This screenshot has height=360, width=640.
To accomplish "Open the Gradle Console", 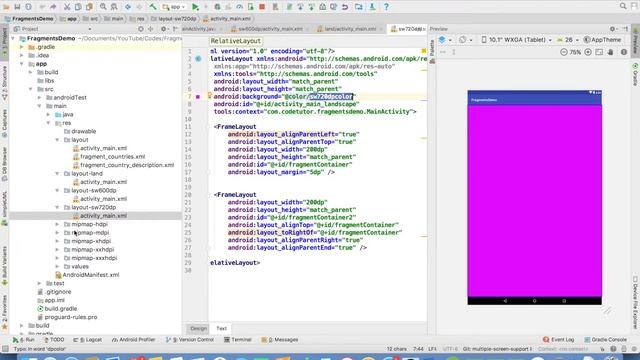I will tap(606, 340).
